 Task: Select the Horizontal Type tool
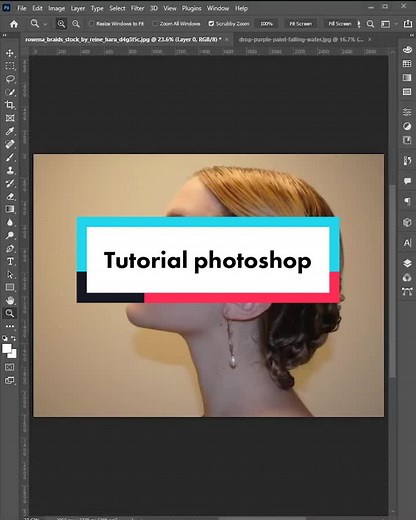coord(10,261)
